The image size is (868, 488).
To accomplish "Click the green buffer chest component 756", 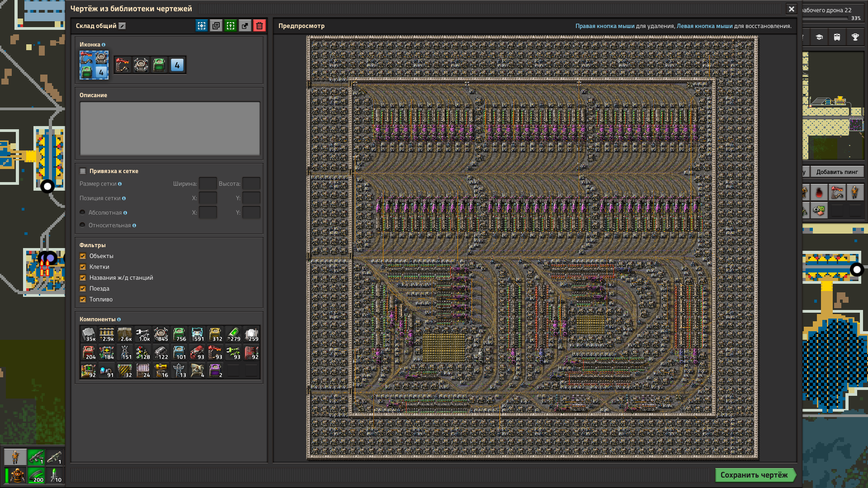I will click(179, 334).
